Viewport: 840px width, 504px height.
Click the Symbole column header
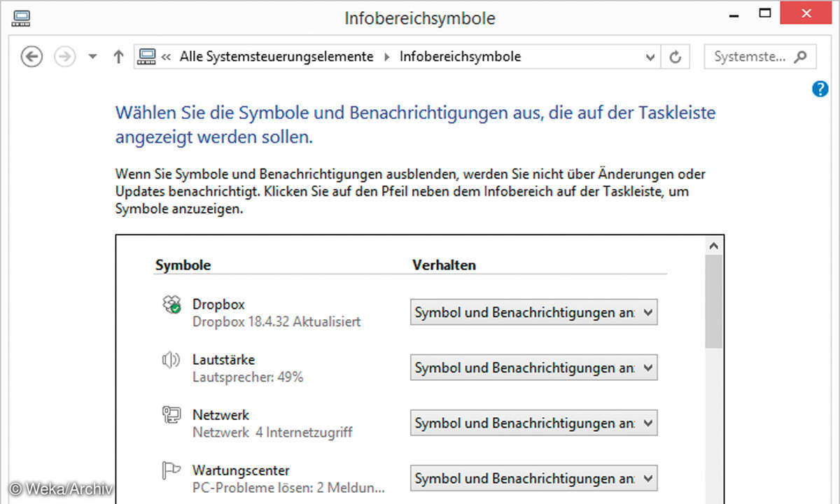click(183, 265)
